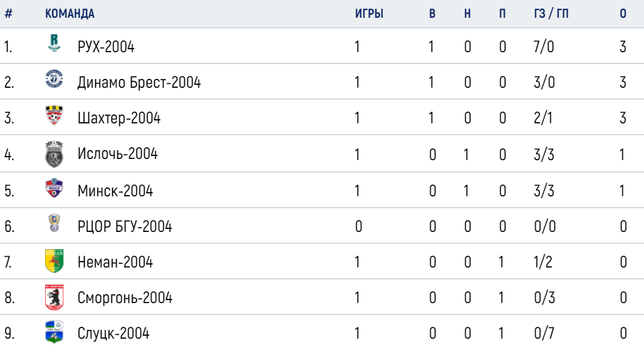
Task: Click the # ranking column header
Action: click(8, 14)
